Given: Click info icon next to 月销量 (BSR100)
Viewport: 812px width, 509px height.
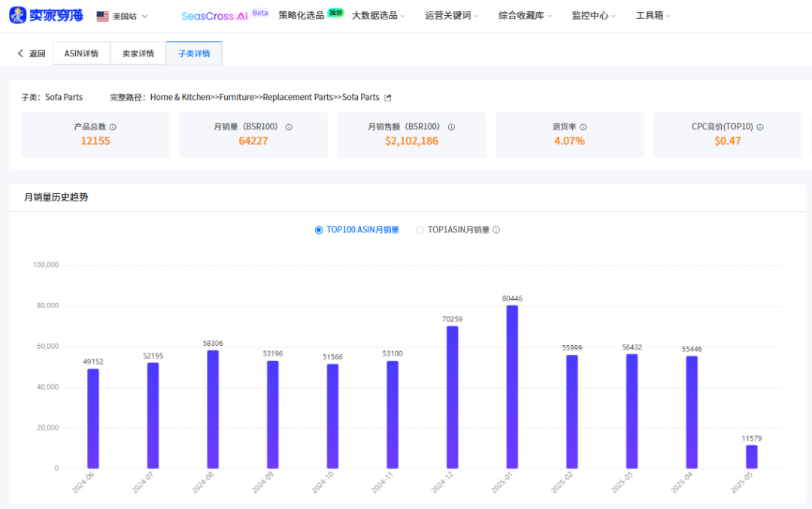Looking at the screenshot, I should pyautogui.click(x=289, y=127).
